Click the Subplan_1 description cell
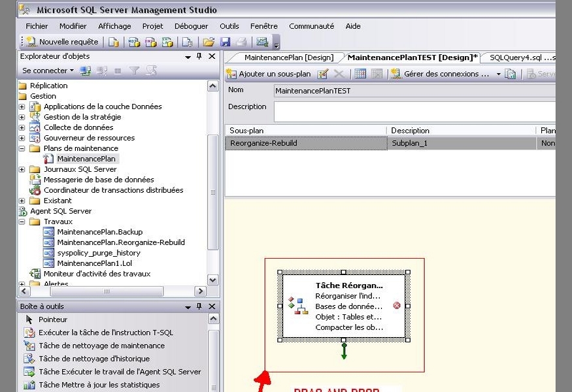 [x=462, y=143]
